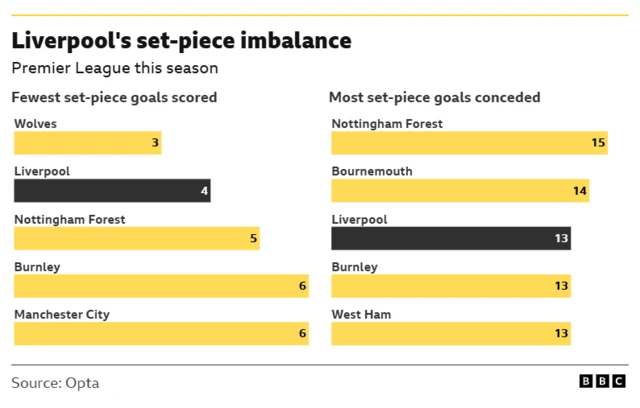Click Nottingham Forest's bar with 5 scored
This screenshot has height=408, width=640.
[x=136, y=239]
